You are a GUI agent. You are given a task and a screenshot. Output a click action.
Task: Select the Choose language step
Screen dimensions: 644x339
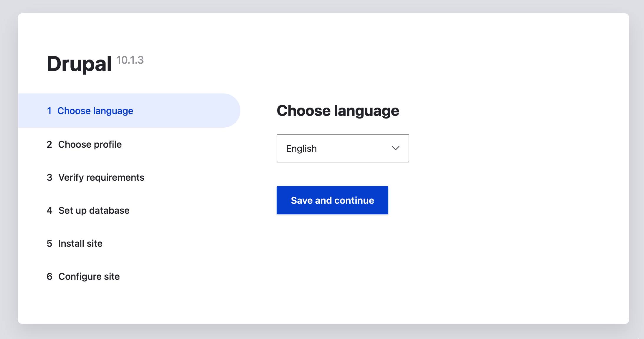click(95, 111)
